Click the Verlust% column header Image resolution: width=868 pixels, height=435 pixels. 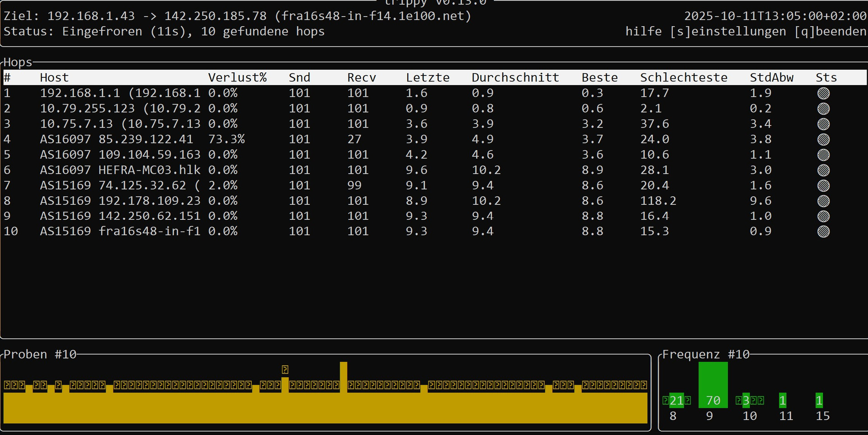[x=237, y=77]
